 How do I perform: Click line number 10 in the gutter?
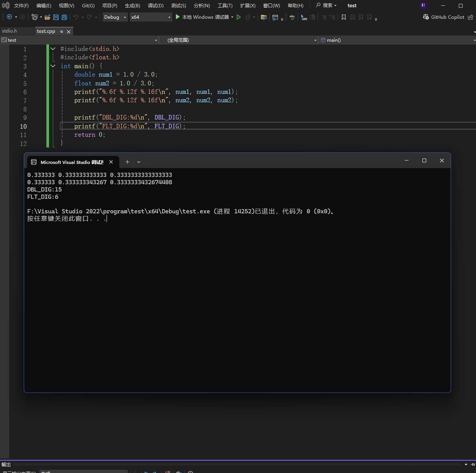click(23, 126)
